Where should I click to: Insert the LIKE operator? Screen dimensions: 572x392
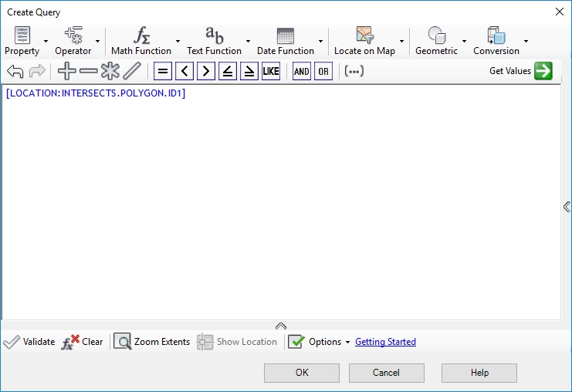click(x=271, y=71)
